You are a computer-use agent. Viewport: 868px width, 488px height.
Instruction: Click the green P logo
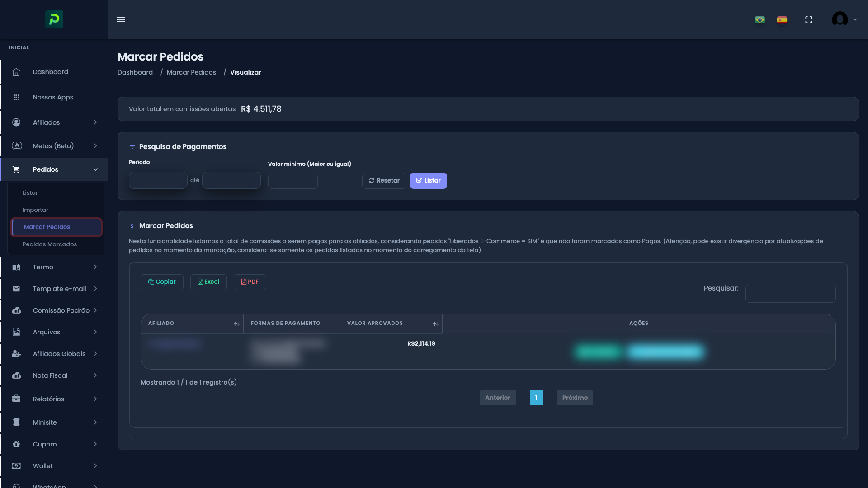[x=54, y=19]
